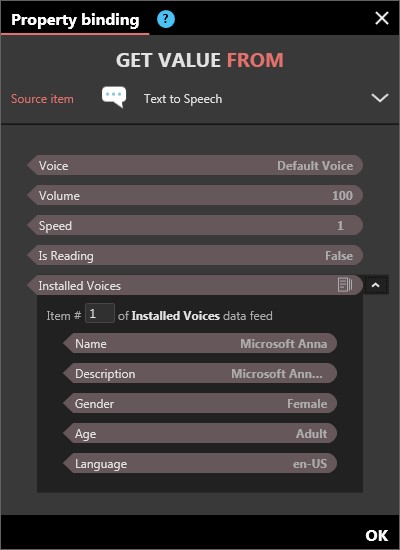The height and width of the screenshot is (550, 400).
Task: Choose the Gender property
Action: point(200,403)
